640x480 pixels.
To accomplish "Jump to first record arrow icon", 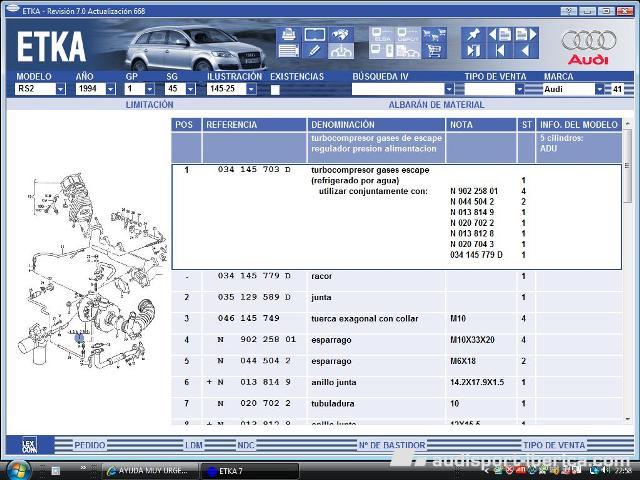I will pos(500,51).
